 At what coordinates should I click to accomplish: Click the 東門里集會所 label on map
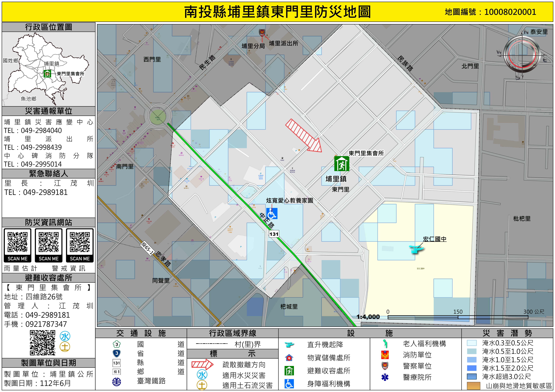[x=366, y=153]
